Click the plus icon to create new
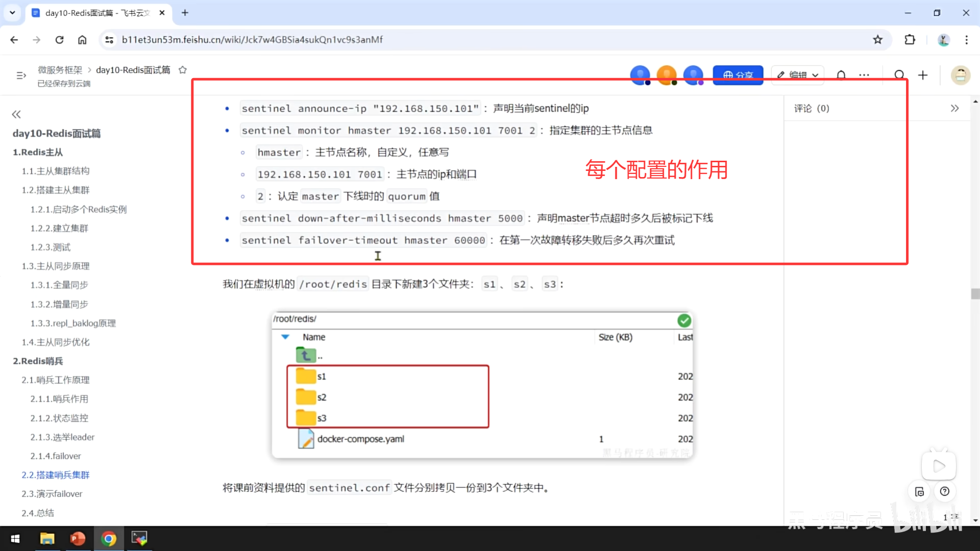 pos(923,75)
